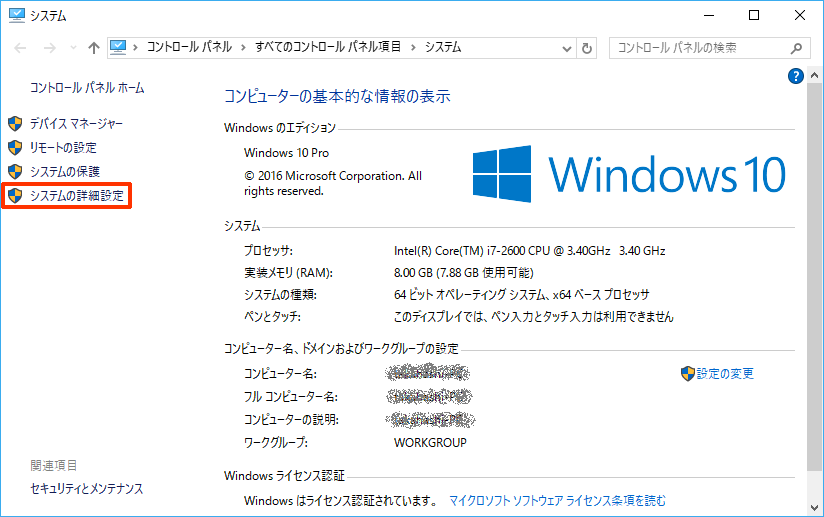
Task: Open システムの詳細設定 link
Action: (77, 195)
